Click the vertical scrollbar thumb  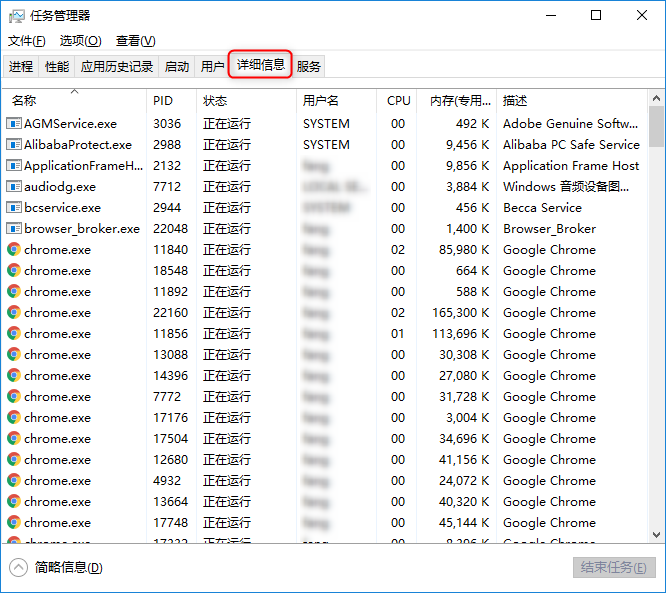click(656, 127)
